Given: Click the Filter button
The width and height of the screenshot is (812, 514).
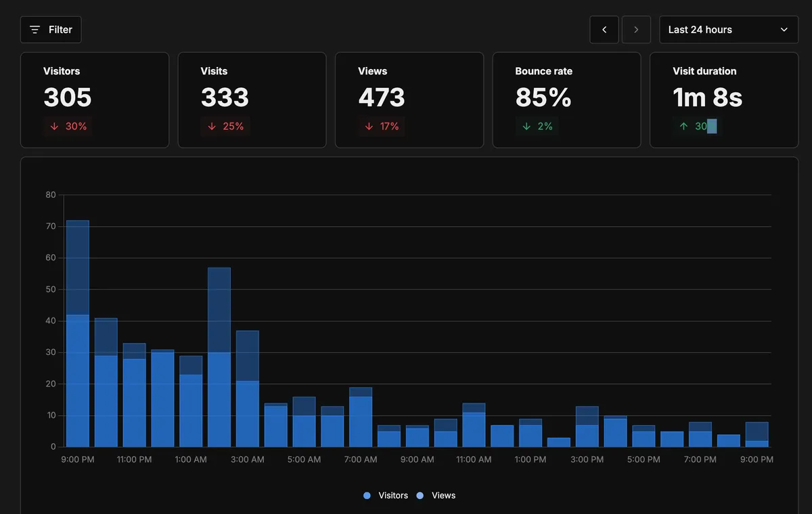Looking at the screenshot, I should [51, 29].
